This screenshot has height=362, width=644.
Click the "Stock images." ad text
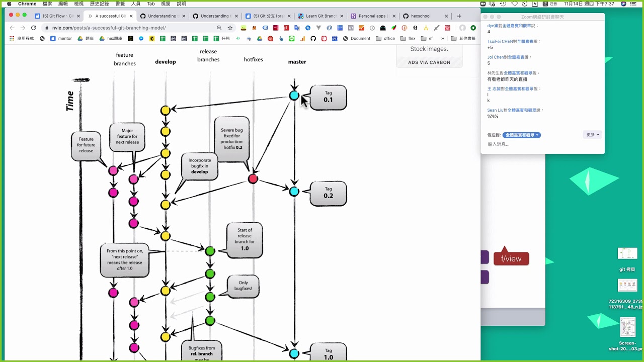(429, 49)
